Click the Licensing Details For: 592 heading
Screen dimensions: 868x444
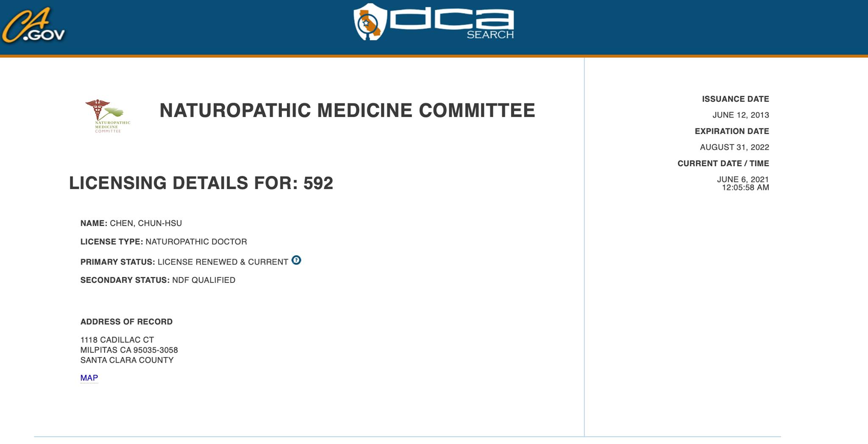click(201, 183)
